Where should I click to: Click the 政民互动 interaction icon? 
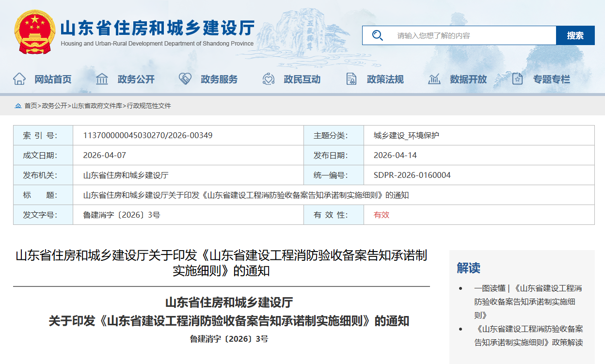268,79
